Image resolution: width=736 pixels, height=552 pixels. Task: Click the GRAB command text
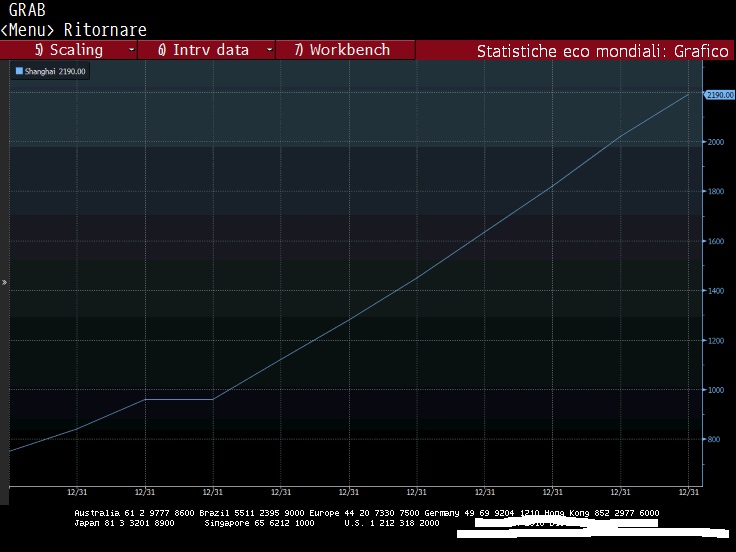point(26,10)
